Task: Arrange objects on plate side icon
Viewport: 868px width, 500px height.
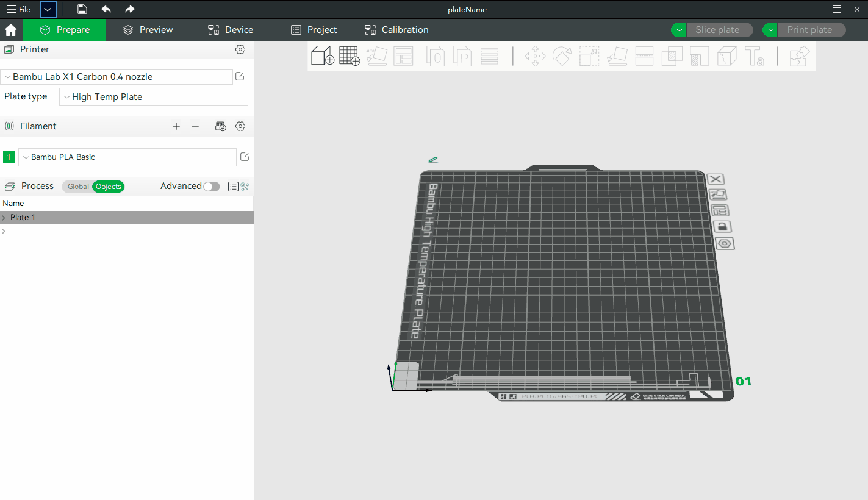Action: [720, 210]
